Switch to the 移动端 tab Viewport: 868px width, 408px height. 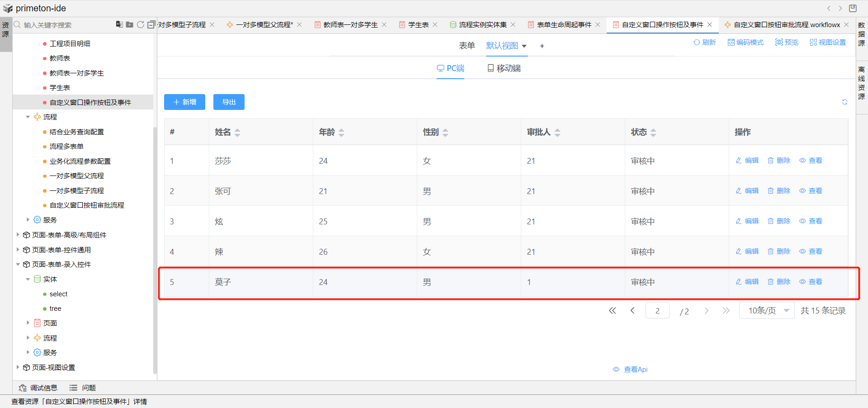(504, 68)
